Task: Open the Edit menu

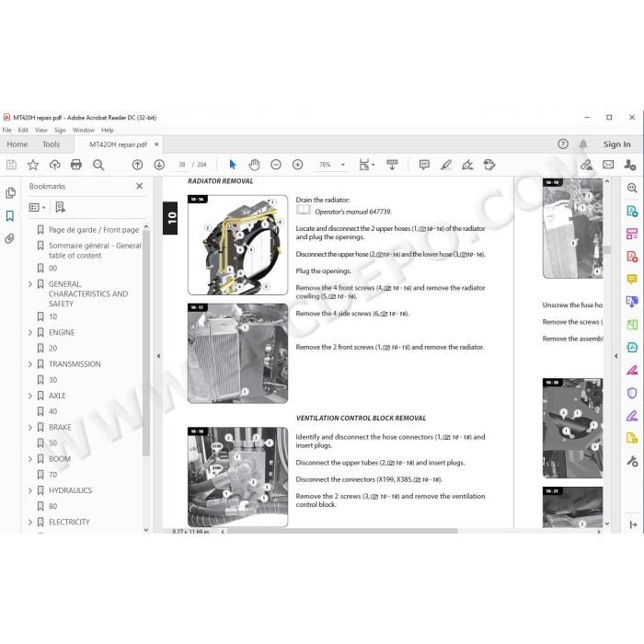Action: pos(23,131)
